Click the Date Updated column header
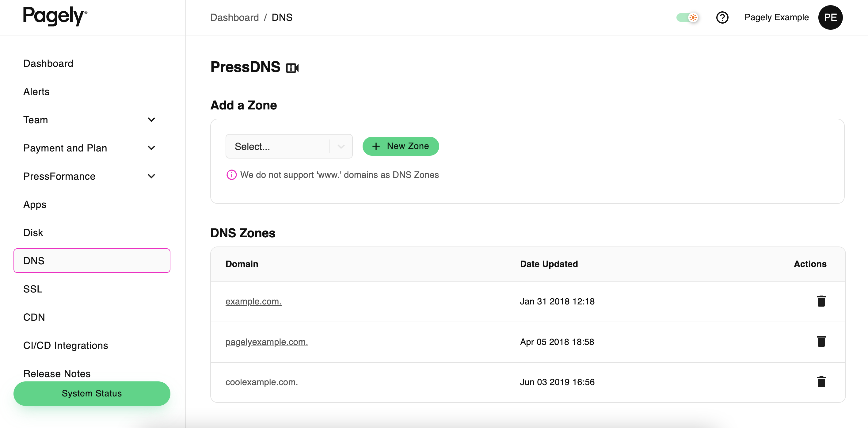 549,264
